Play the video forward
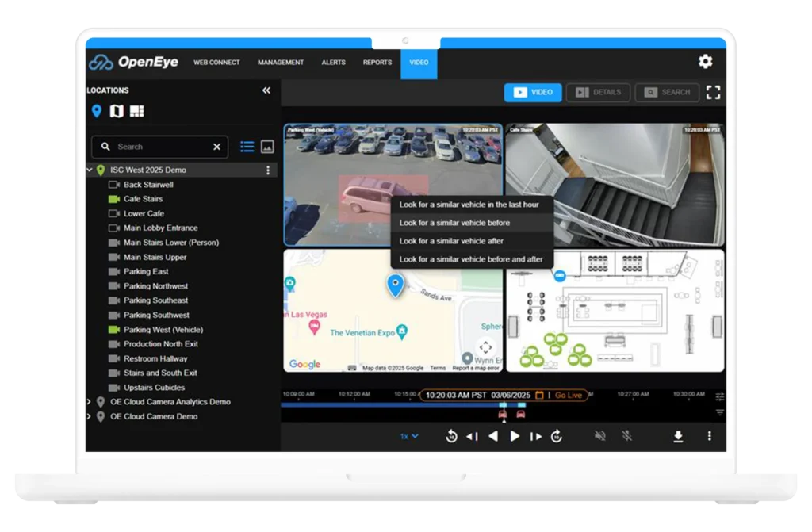 tap(514, 436)
